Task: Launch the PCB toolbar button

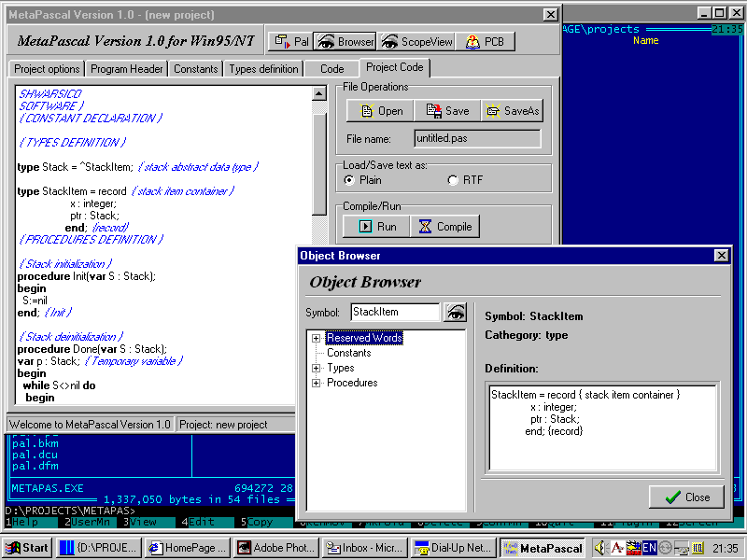Action: [x=485, y=41]
